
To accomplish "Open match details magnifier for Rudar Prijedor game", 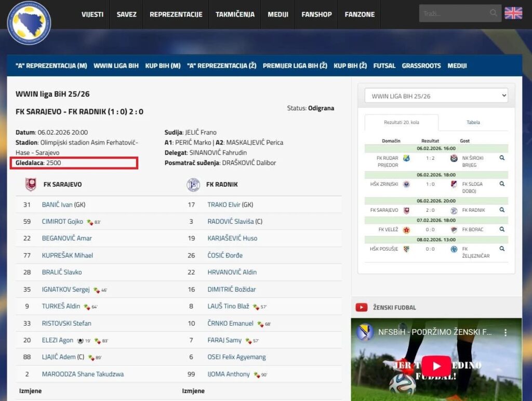I will pos(502,158).
